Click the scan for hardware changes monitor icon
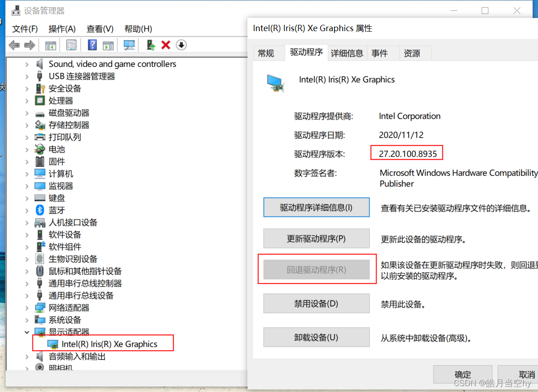The width and height of the screenshot is (538, 392). tap(129, 45)
